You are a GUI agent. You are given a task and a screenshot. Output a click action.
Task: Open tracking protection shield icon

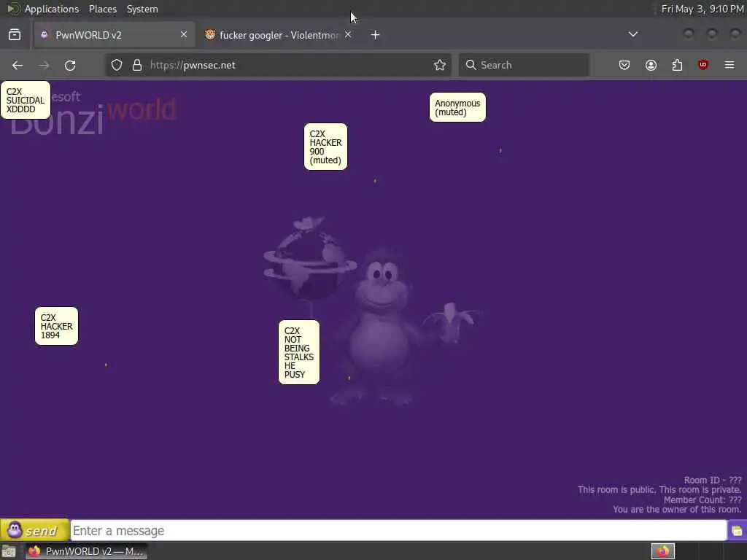[x=117, y=65]
